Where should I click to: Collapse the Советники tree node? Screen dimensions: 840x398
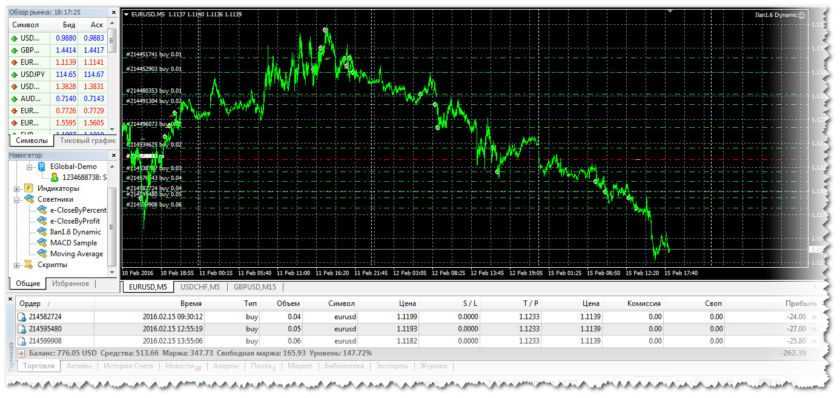point(17,199)
